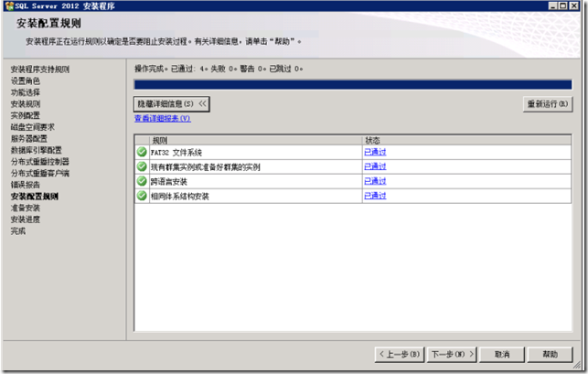This screenshot has width=588, height=374.
Task: Go back with 上一步(B) button
Action: [400, 355]
